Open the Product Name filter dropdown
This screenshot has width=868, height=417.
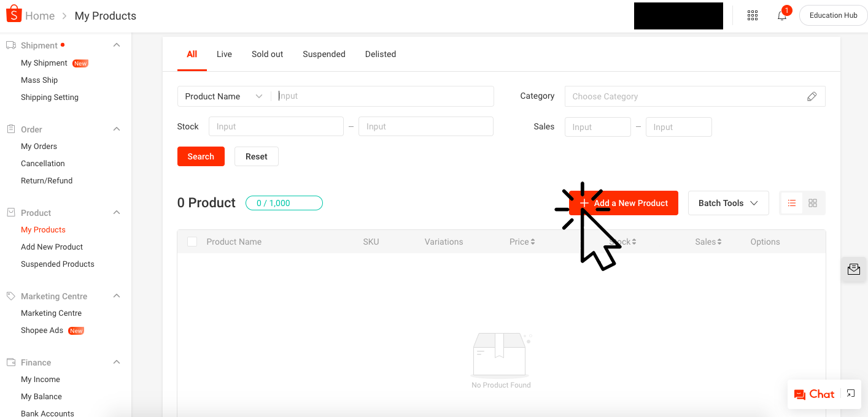point(223,96)
